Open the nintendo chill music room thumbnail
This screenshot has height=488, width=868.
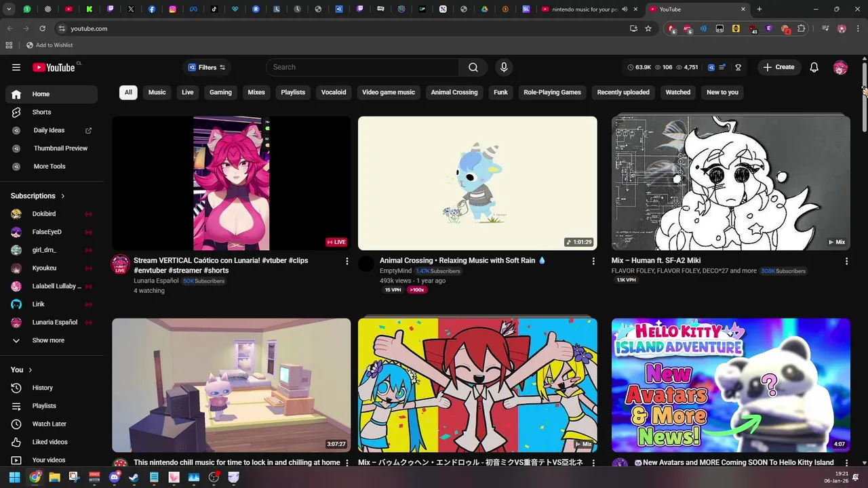(x=231, y=385)
